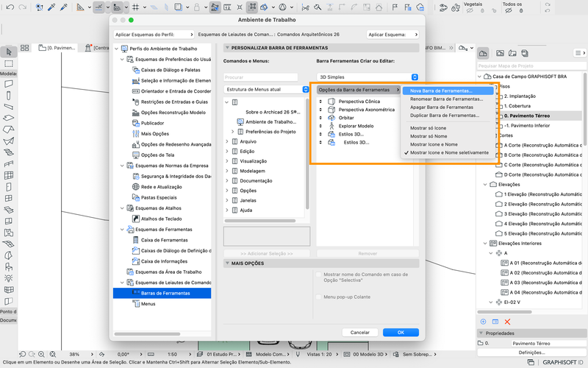The height and width of the screenshot is (368, 588).
Task: Expand the Documentação menu tree item
Action: (227, 180)
